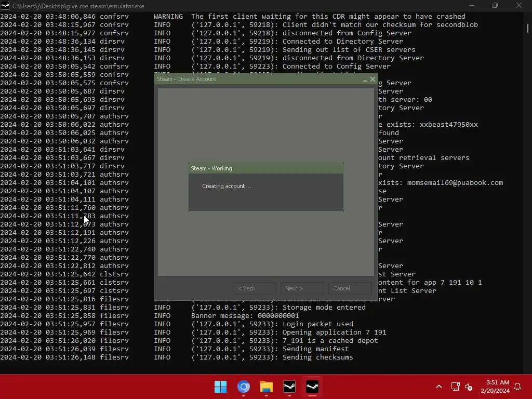Cancel the Steam account creation

click(350, 288)
